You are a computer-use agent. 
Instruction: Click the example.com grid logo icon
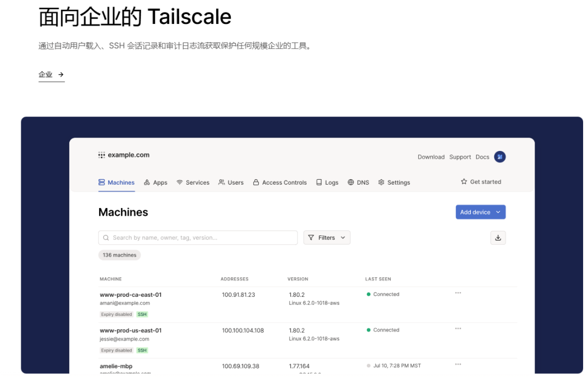click(x=102, y=155)
